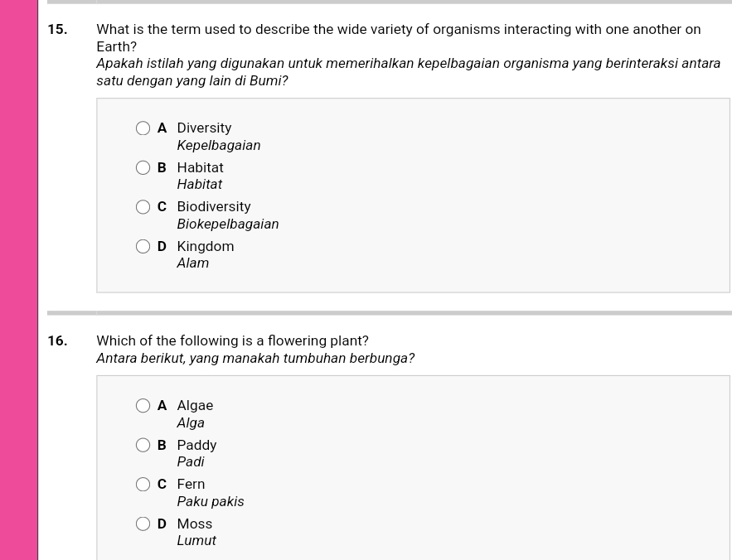Image resolution: width=732 pixels, height=560 pixels.
Task: Choose radio button B Paddy
Action: (143, 445)
